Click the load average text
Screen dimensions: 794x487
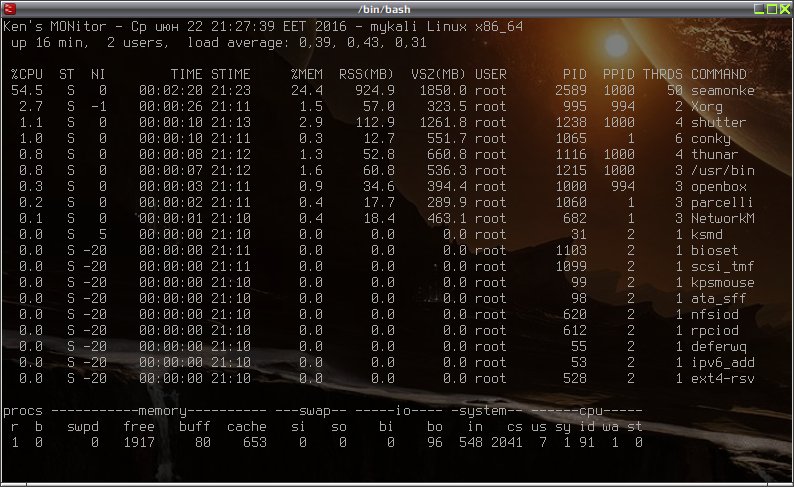(306, 43)
